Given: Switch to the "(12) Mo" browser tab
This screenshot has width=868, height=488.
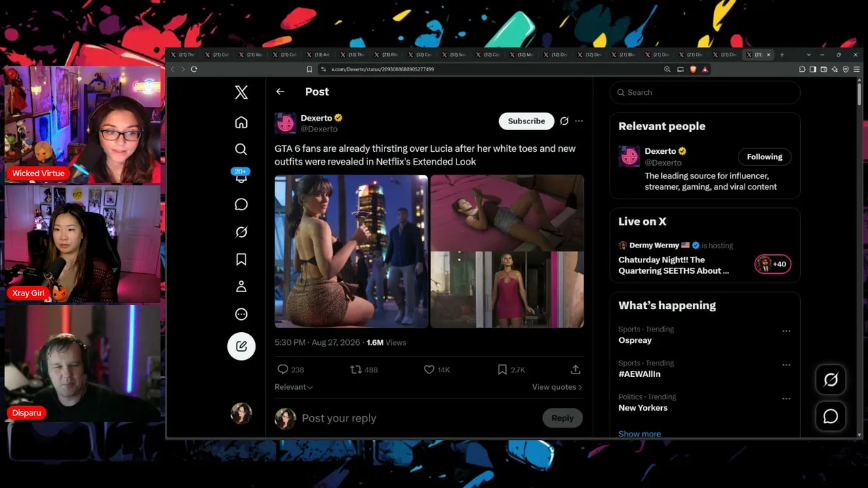Looking at the screenshot, I should pyautogui.click(x=521, y=55).
